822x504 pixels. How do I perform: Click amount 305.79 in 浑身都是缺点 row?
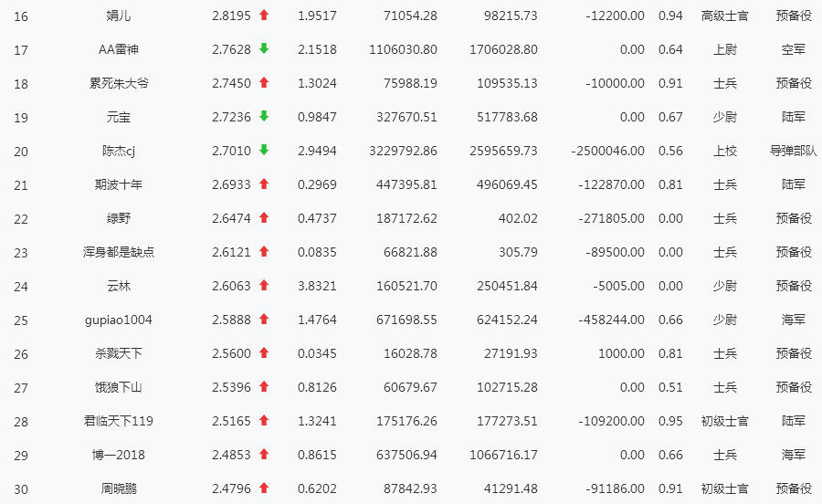pyautogui.click(x=518, y=253)
